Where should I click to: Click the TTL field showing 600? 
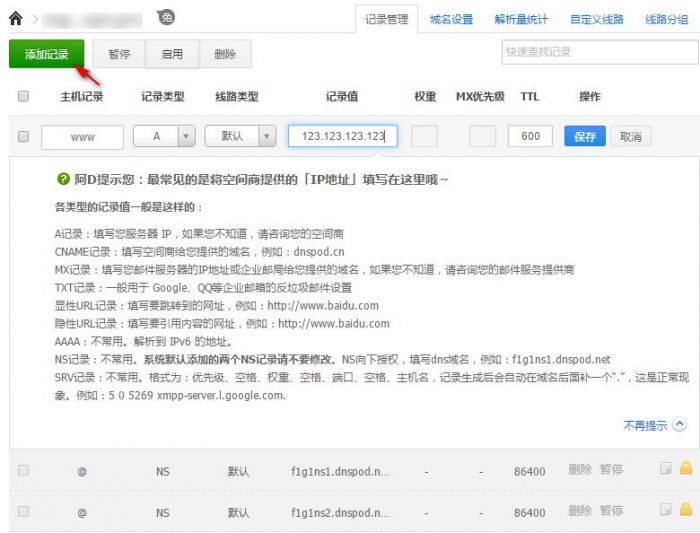(530, 137)
